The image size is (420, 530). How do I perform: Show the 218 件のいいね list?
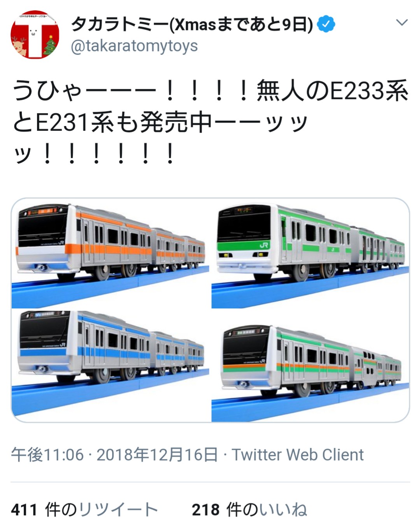pyautogui.click(x=250, y=510)
